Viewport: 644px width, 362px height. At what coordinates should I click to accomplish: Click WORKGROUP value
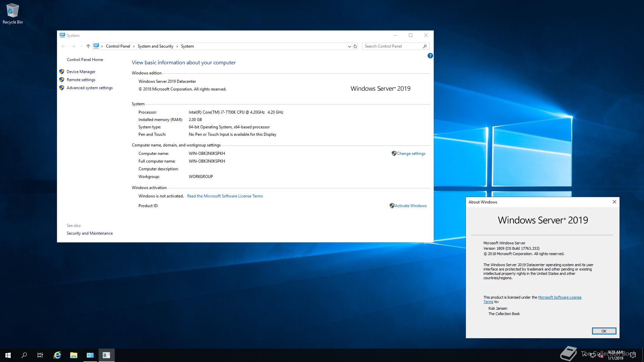(x=201, y=177)
